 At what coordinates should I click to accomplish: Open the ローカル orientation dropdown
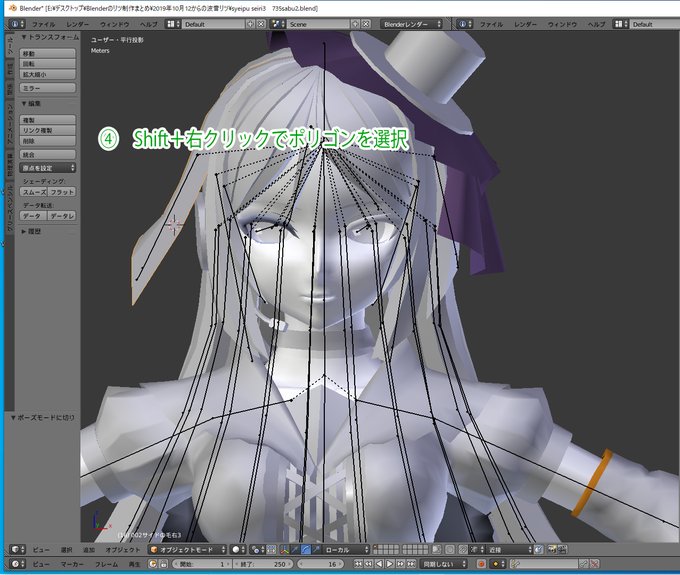pyautogui.click(x=346, y=549)
